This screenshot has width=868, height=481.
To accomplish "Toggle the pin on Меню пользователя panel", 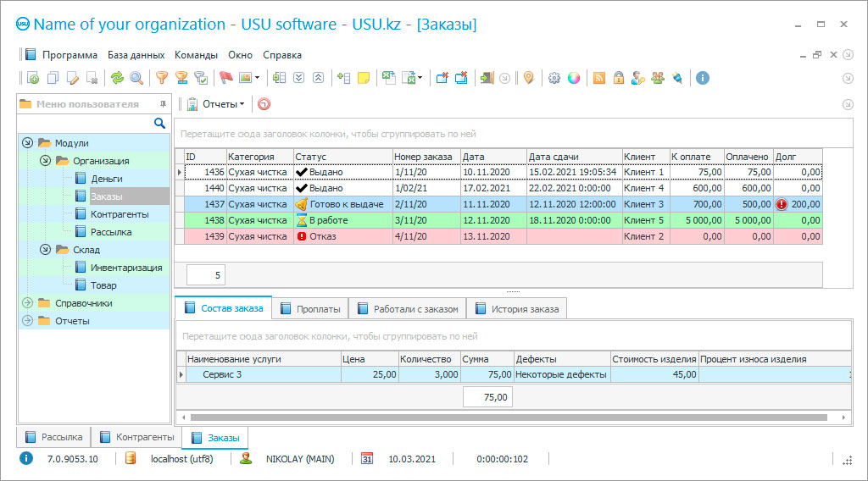I will point(163,104).
